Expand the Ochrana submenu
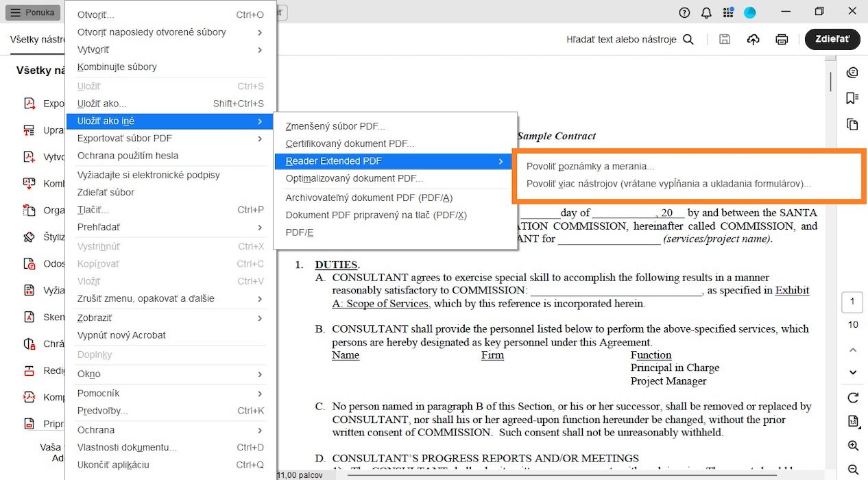Viewport: 868px width, 480px height. point(171,430)
